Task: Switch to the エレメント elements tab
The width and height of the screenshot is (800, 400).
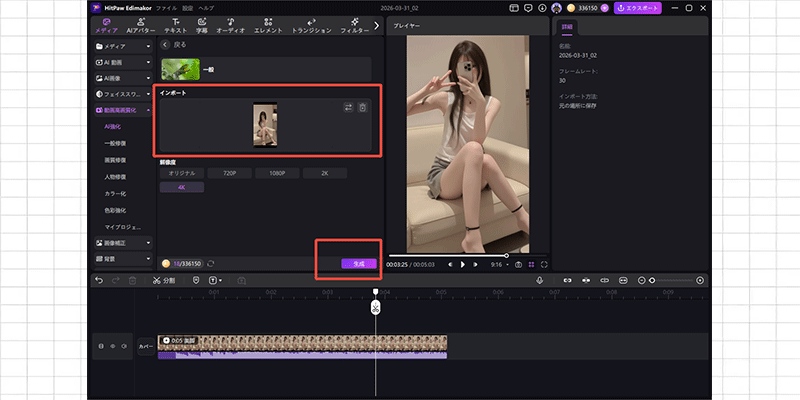Action: click(x=268, y=26)
